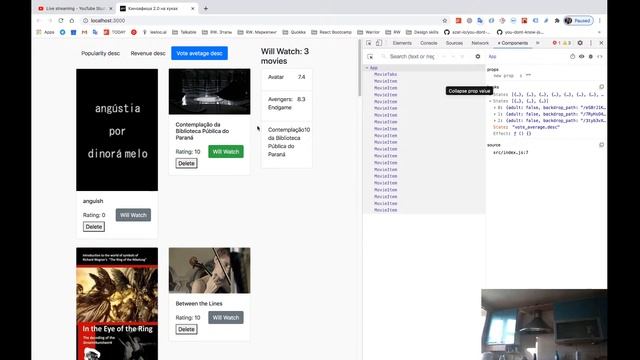
Task: Collapse the App node in component tree
Action: 367,68
